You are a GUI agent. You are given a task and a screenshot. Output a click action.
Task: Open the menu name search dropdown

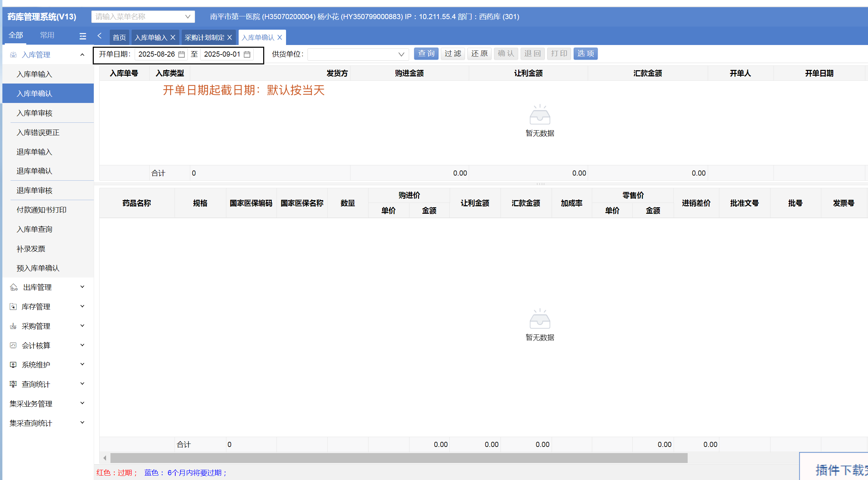click(188, 17)
